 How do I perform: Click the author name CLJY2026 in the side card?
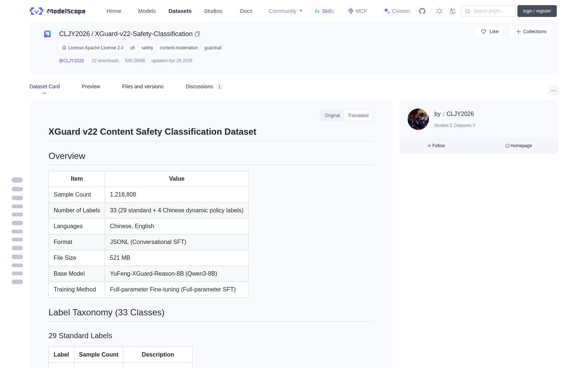point(460,114)
